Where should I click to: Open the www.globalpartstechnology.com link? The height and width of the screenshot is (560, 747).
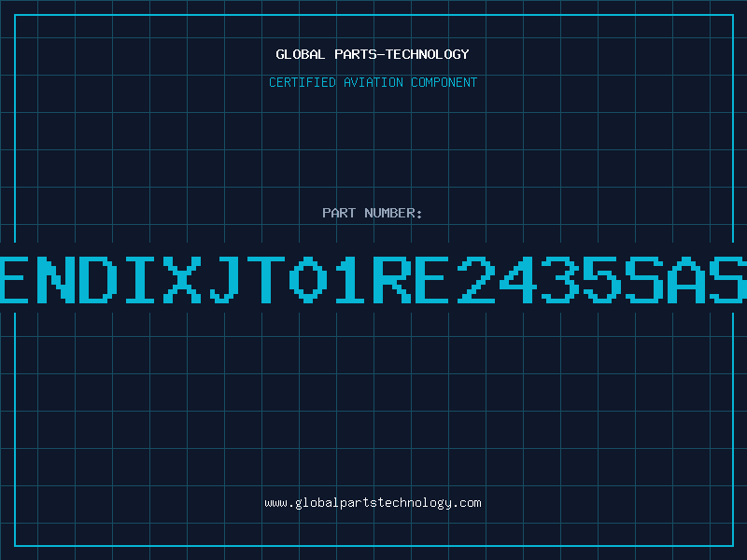373,503
